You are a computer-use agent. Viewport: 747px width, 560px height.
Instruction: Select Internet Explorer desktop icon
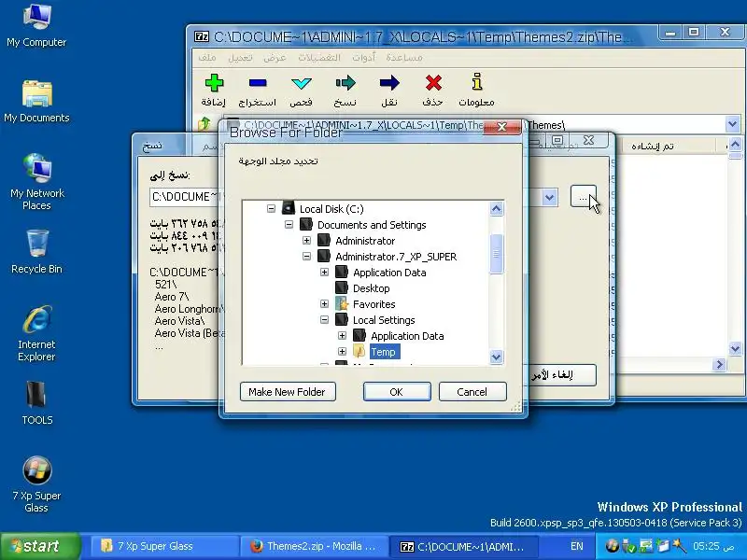(36, 319)
